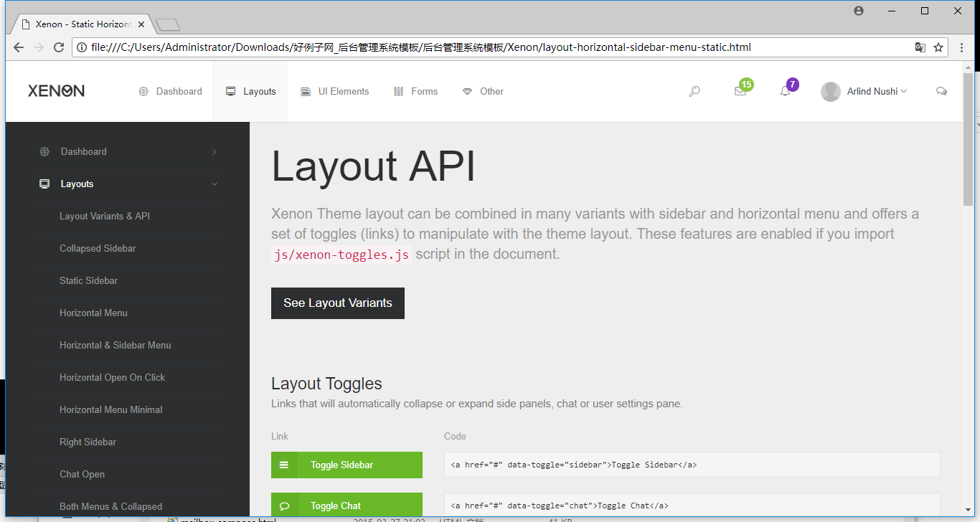The height and width of the screenshot is (522, 980).
Task: Click the speech bubble icon on Toggle Chat
Action: 284,506
